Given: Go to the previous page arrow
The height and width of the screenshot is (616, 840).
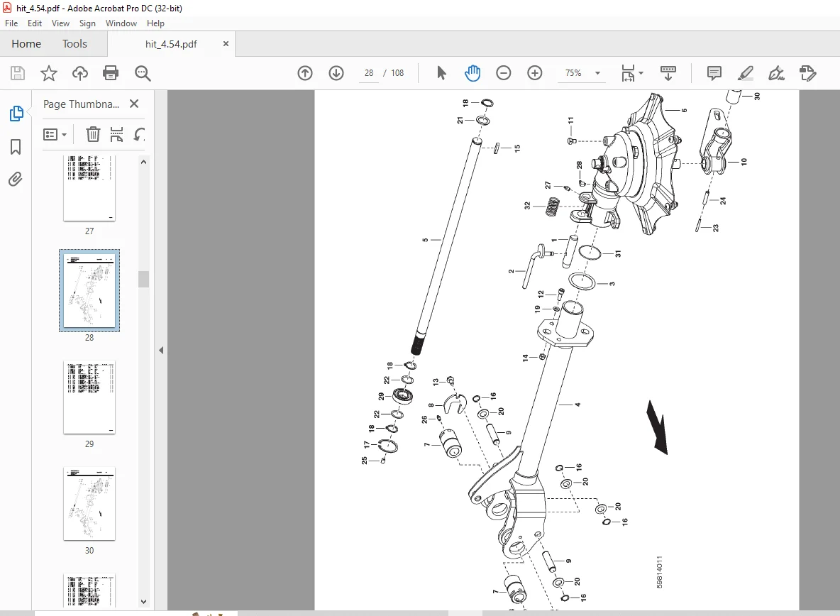Looking at the screenshot, I should click(x=305, y=73).
